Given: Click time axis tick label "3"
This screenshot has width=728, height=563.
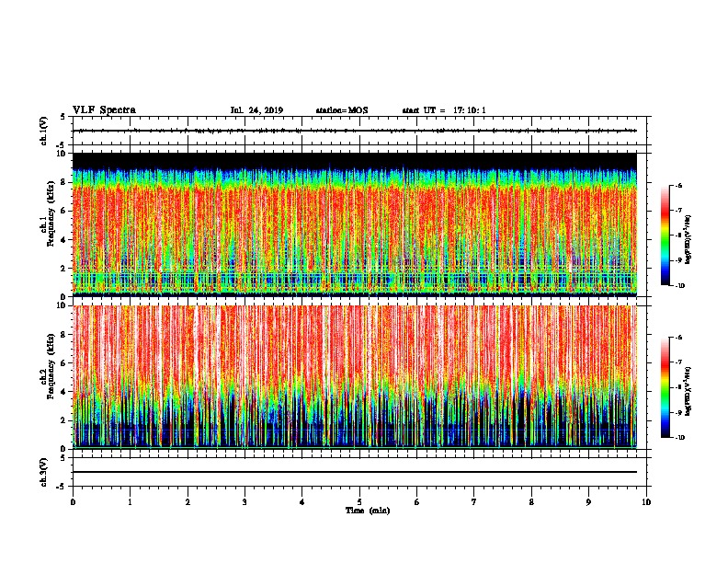Looking at the screenshot, I should pos(245,502).
